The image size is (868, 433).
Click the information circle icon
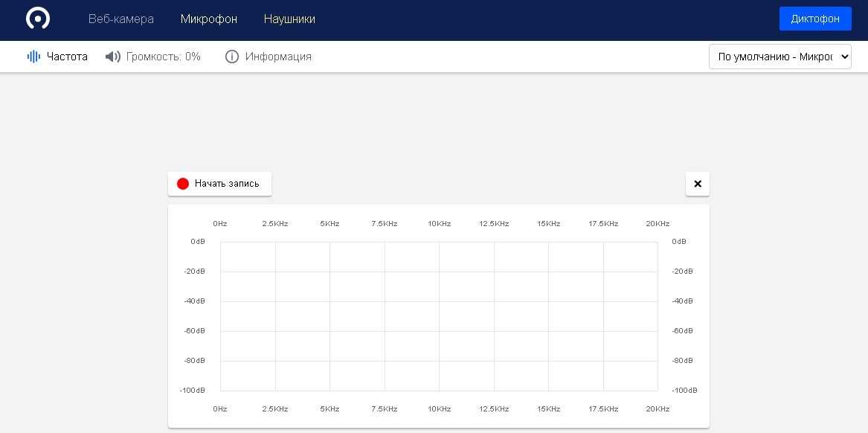point(232,57)
